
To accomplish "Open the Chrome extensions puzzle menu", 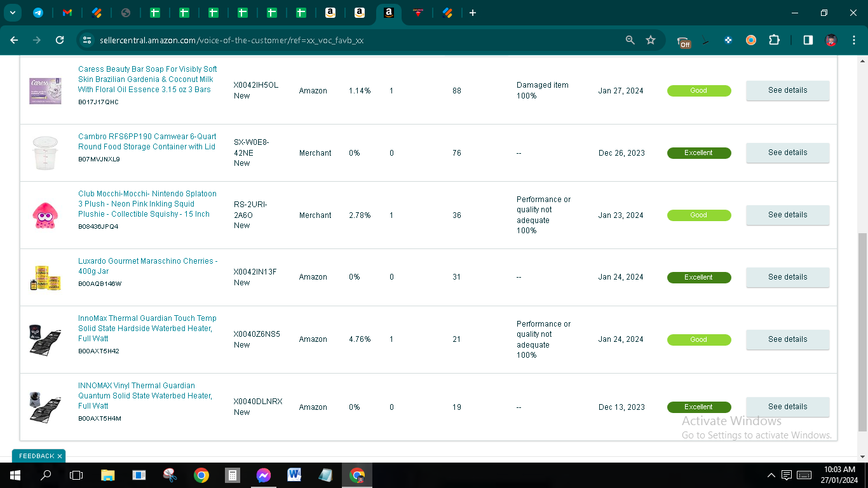I will coord(774,40).
